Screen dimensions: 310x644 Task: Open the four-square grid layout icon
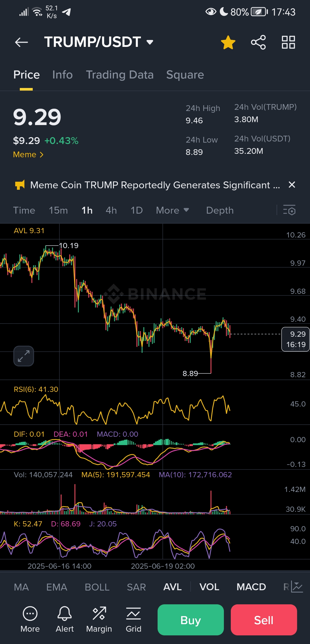[x=288, y=42]
